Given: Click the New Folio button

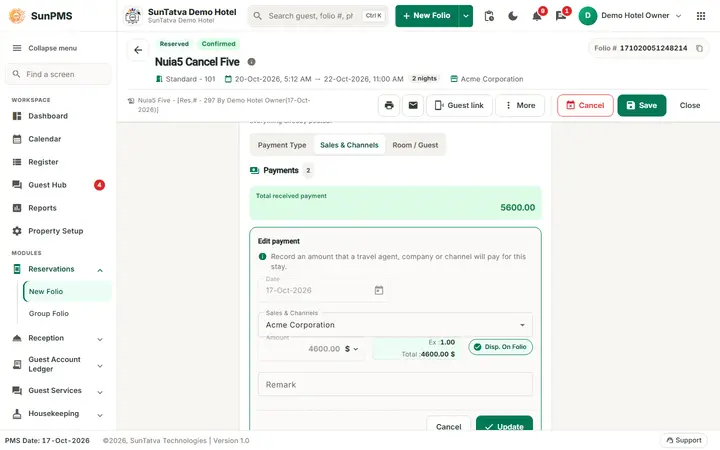Looking at the screenshot, I should [427, 16].
